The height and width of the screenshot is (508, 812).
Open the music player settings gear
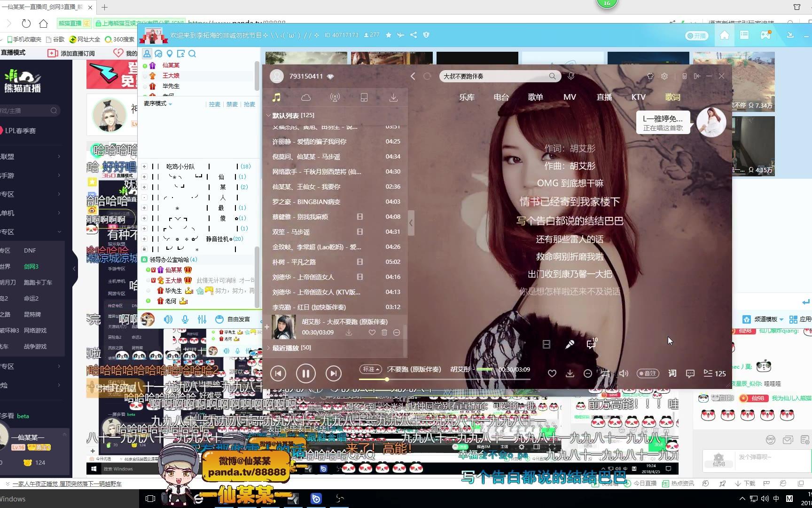(664, 76)
